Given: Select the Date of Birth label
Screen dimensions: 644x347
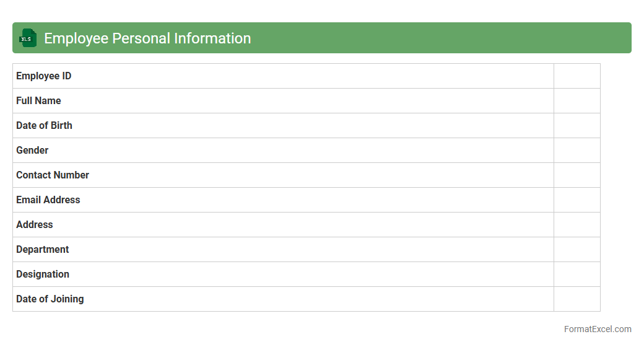Looking at the screenshot, I should (x=44, y=126).
